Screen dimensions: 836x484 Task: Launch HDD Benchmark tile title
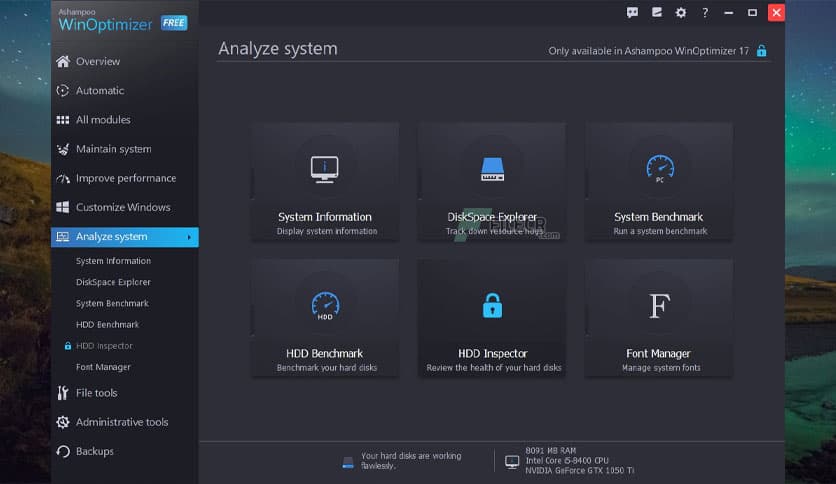324,353
